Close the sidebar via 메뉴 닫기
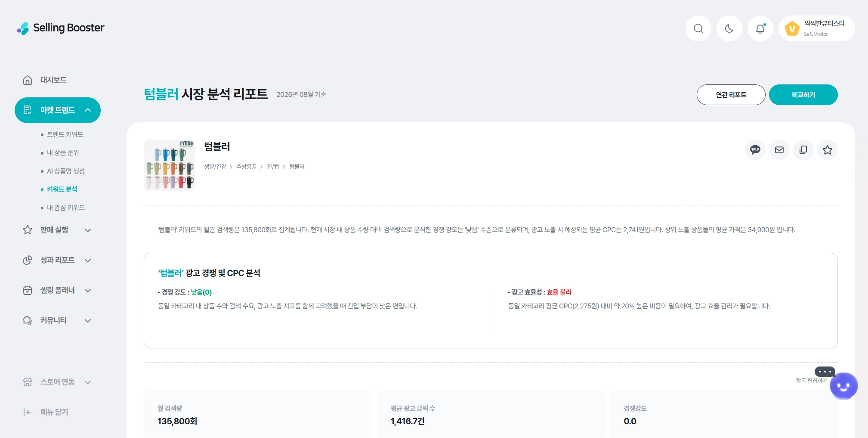Screen dimensions: 868x438 [x=46, y=412]
